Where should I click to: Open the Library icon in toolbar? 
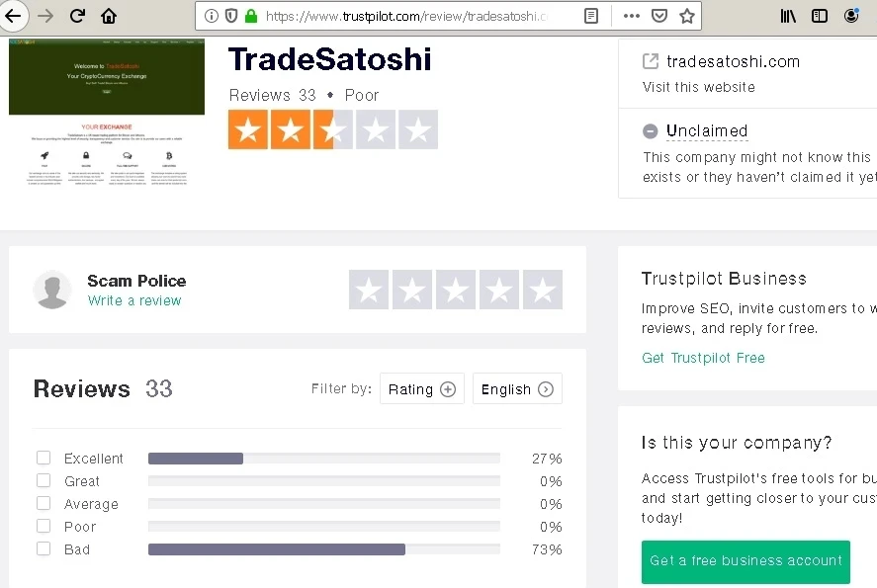click(x=788, y=16)
